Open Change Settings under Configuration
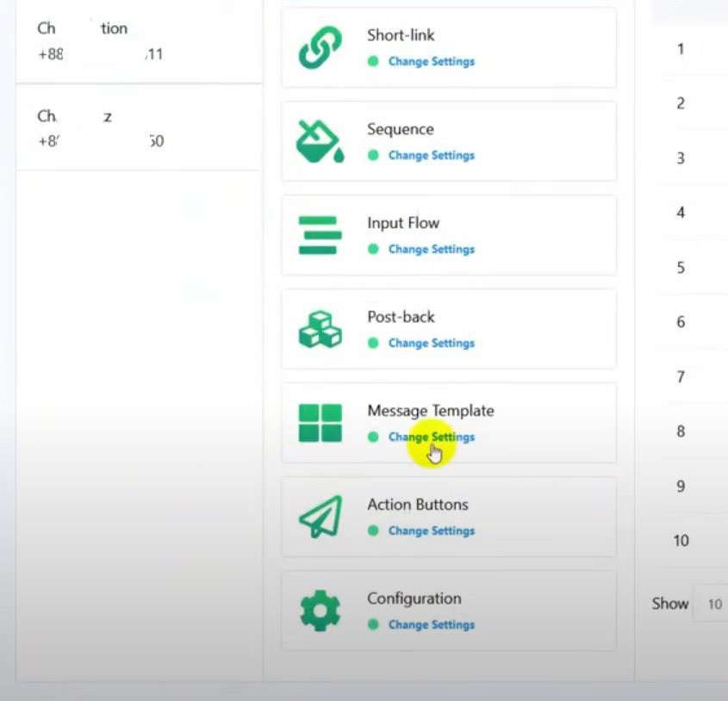The image size is (728, 701). point(431,625)
